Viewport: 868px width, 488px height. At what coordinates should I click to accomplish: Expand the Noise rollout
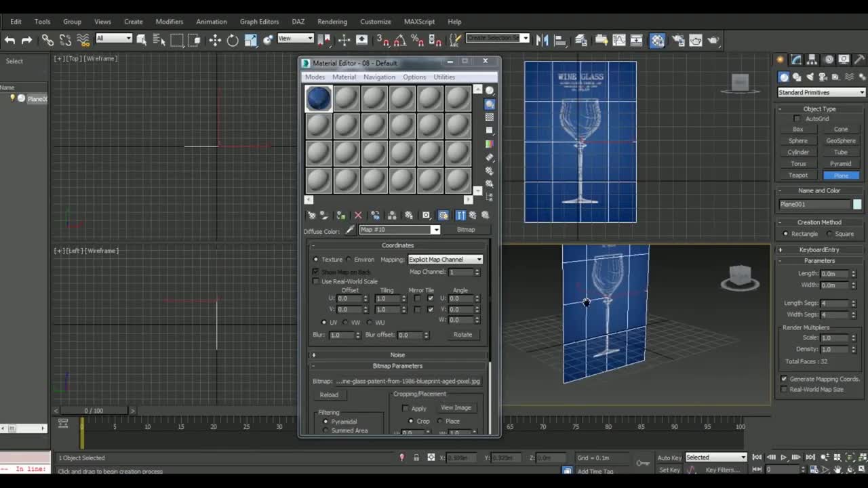(x=397, y=355)
